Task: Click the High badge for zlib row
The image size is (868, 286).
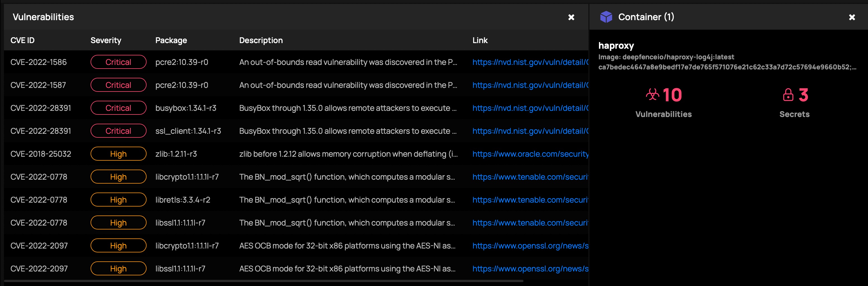Action: pyautogui.click(x=118, y=154)
